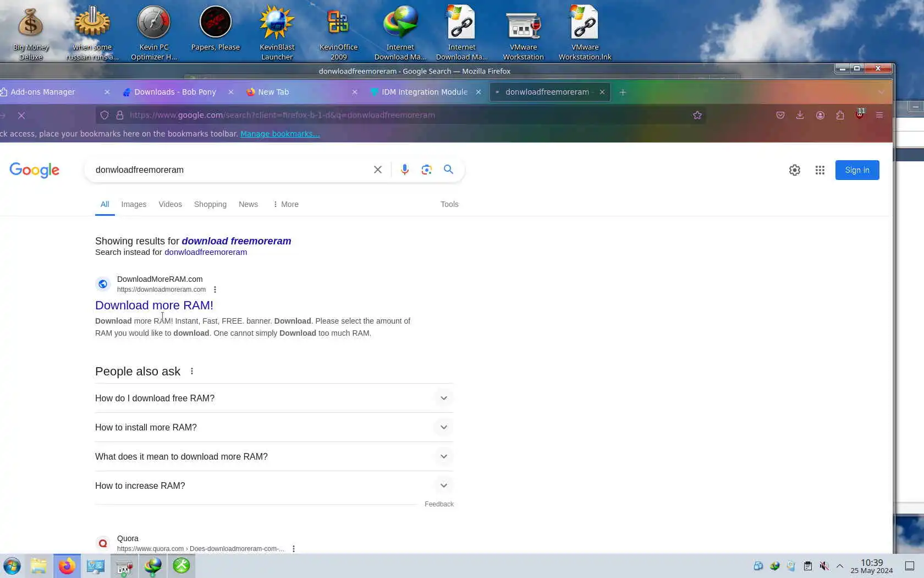
Task: Open the Google apps grid
Action: pos(820,170)
